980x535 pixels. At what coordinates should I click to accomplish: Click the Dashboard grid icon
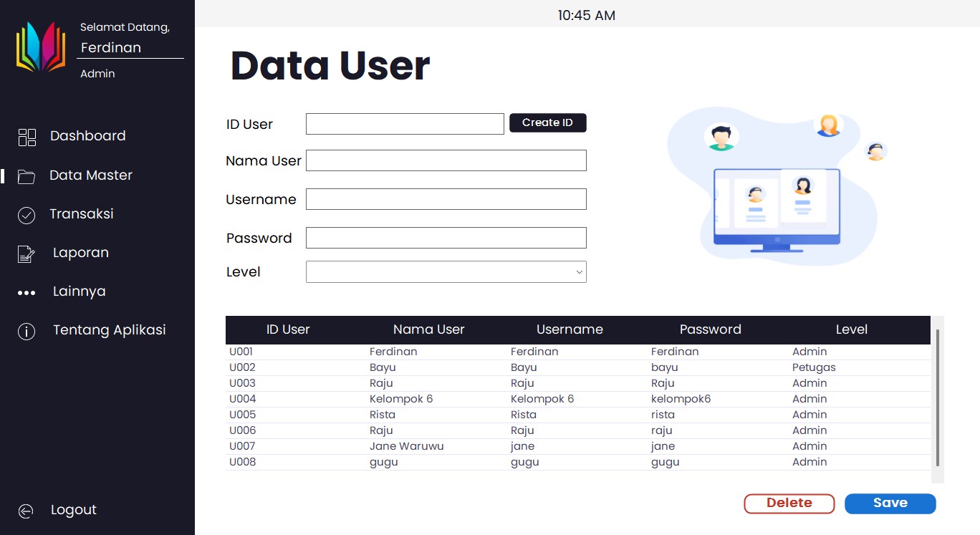27,138
